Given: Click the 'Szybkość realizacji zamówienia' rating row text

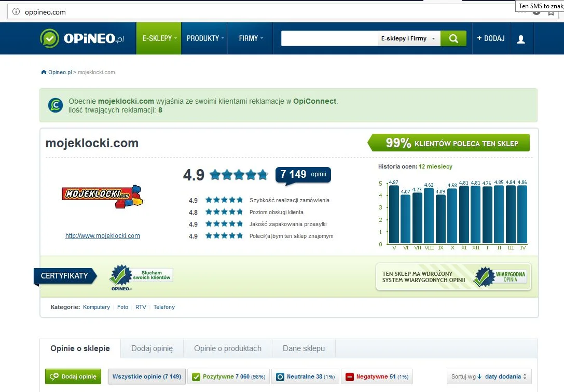Looking at the screenshot, I should pyautogui.click(x=290, y=201).
